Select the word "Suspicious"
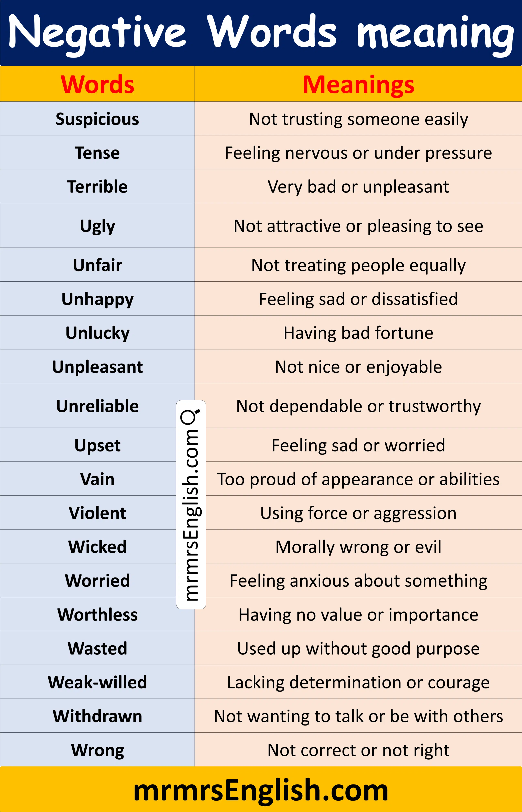 coord(97,119)
